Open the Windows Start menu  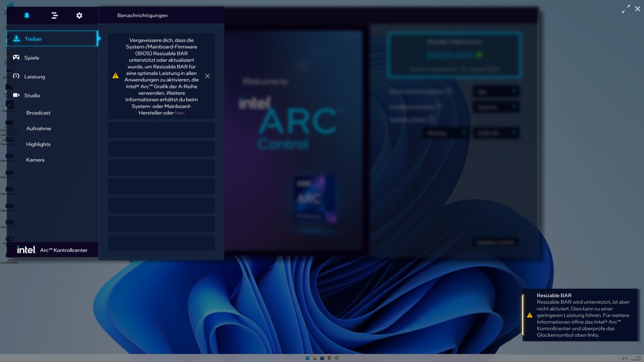[307, 358]
